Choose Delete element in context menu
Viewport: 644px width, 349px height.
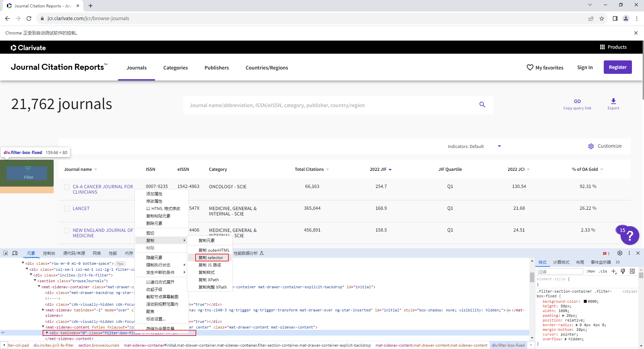click(x=154, y=223)
